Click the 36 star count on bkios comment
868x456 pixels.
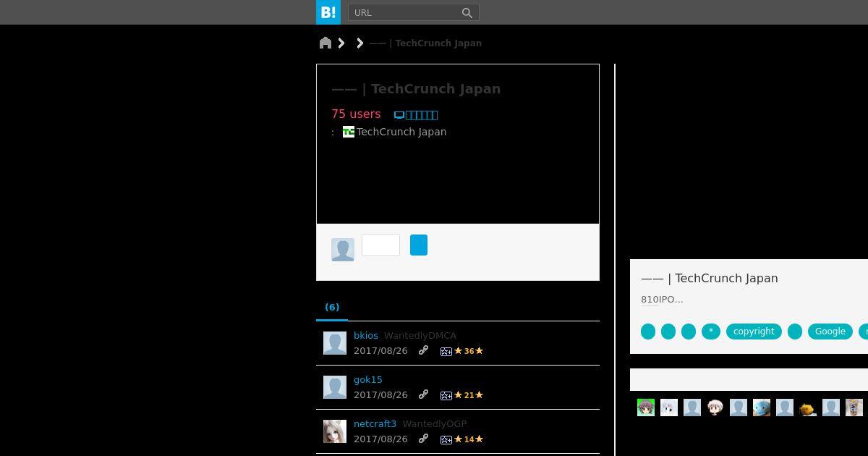tap(469, 351)
